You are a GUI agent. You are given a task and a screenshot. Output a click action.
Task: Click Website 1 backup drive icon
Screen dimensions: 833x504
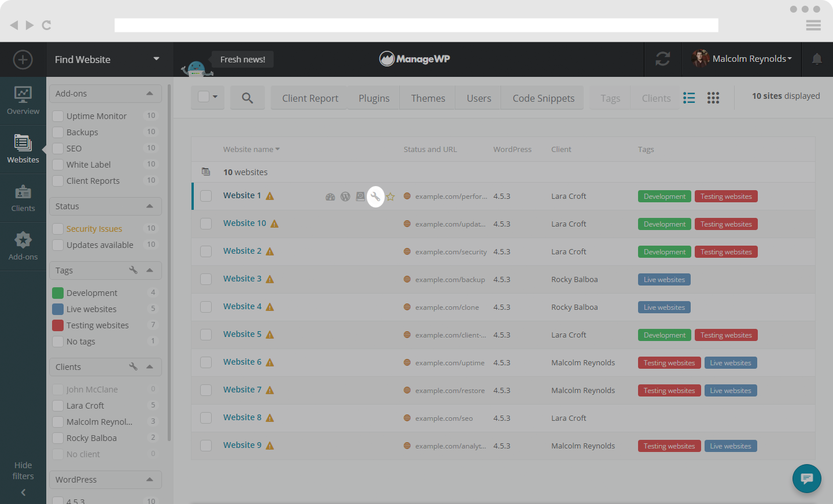(360, 197)
